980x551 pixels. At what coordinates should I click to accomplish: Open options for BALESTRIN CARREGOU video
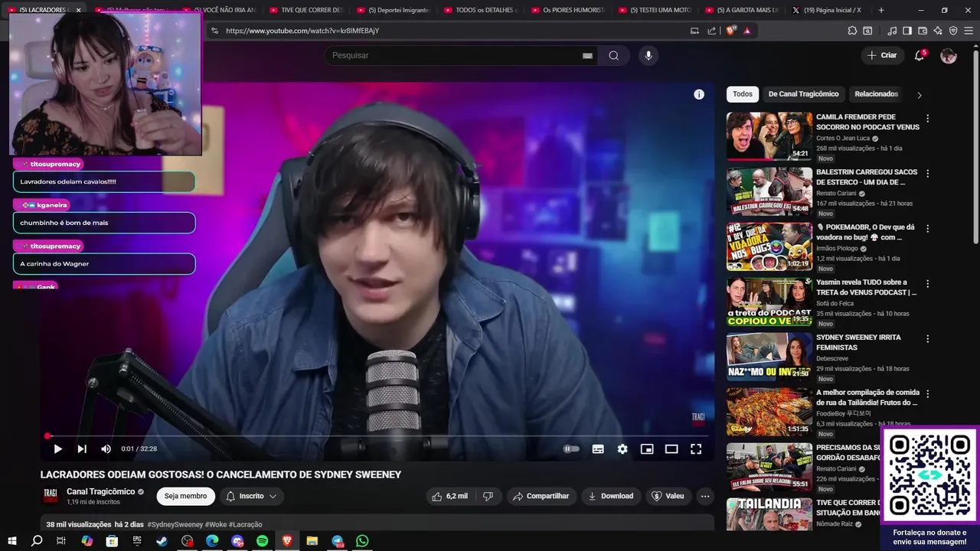(928, 174)
